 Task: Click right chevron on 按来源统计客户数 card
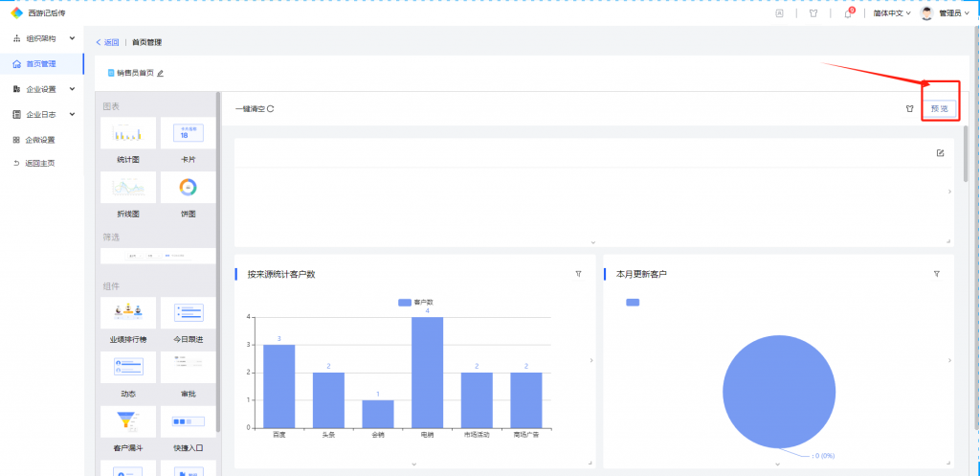click(x=591, y=360)
